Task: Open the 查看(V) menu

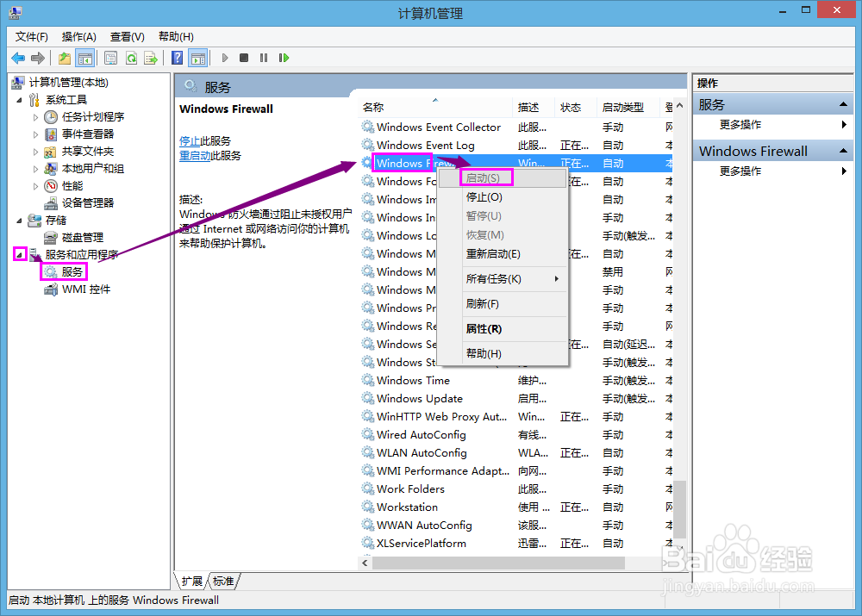Action: tap(126, 36)
